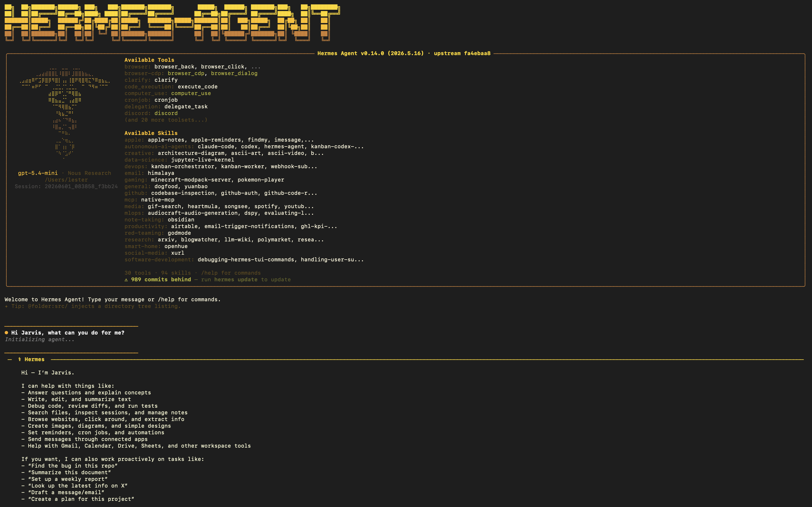Click the 'Create a plan for this project' example

pyautogui.click(x=78, y=499)
